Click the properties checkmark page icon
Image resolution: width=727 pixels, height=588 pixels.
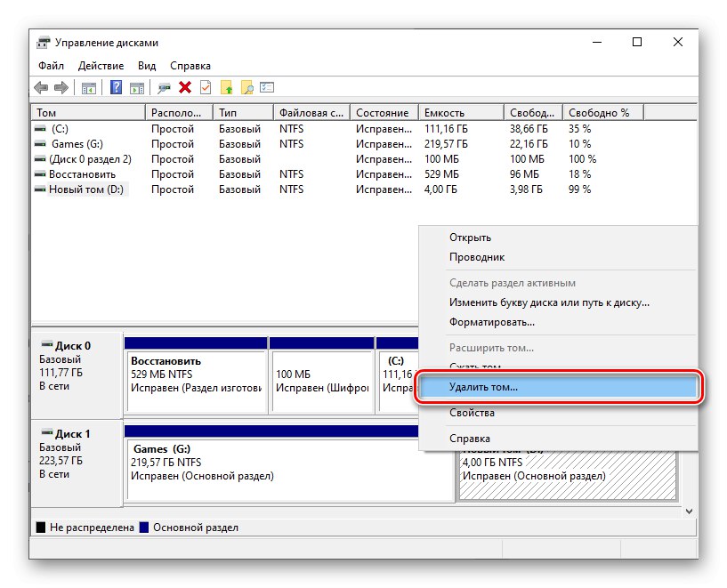pyautogui.click(x=206, y=87)
